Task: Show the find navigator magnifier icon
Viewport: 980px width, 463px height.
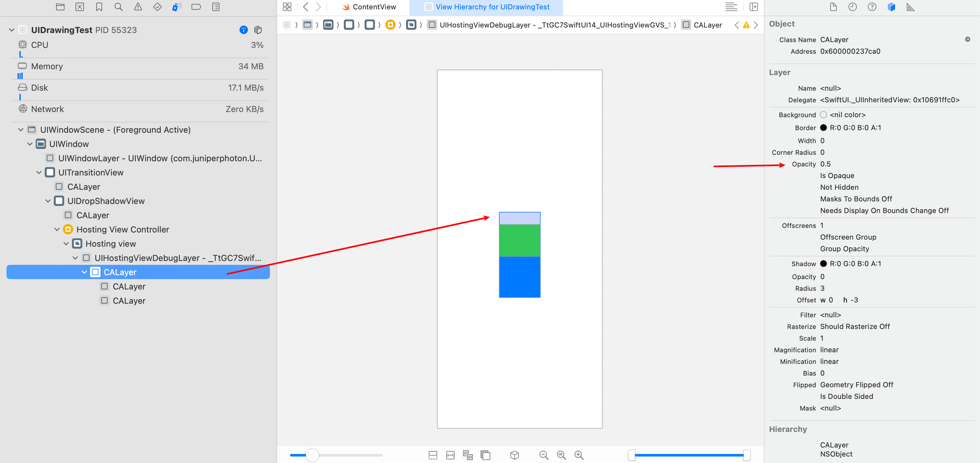Action: coord(118,7)
